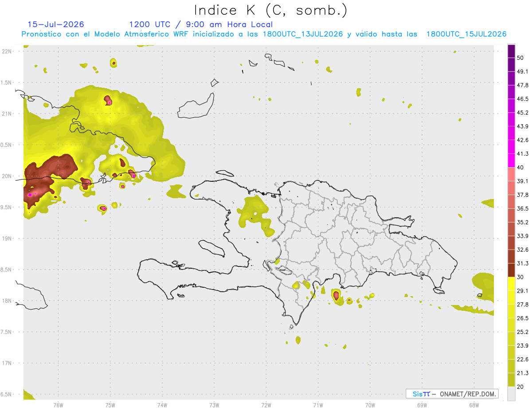Click the longitude label '72W'
The width and height of the screenshot is (532, 411).
click(x=266, y=405)
